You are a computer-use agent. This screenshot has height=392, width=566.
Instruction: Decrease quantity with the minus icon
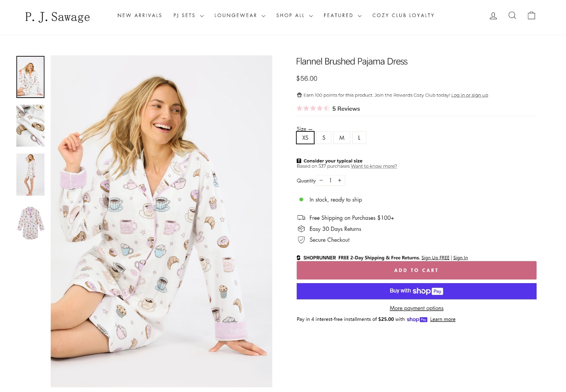click(321, 180)
